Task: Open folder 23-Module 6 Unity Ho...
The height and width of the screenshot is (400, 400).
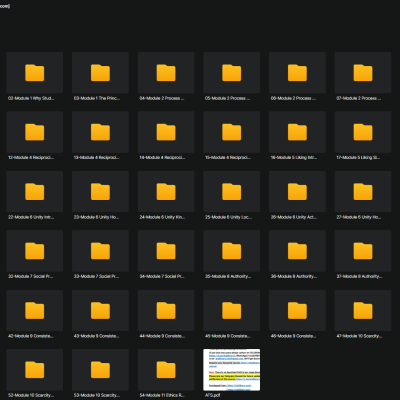Action: click(100, 192)
